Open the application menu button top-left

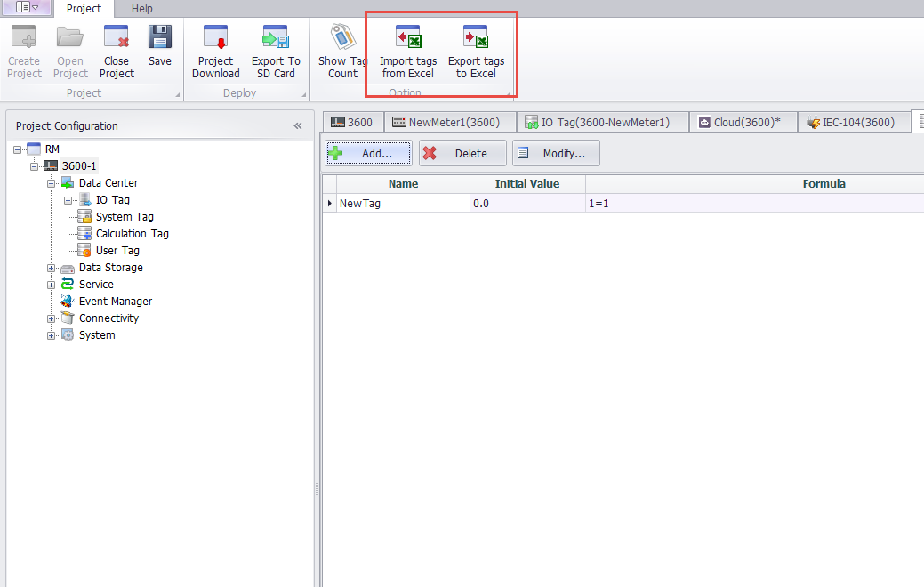(28, 8)
